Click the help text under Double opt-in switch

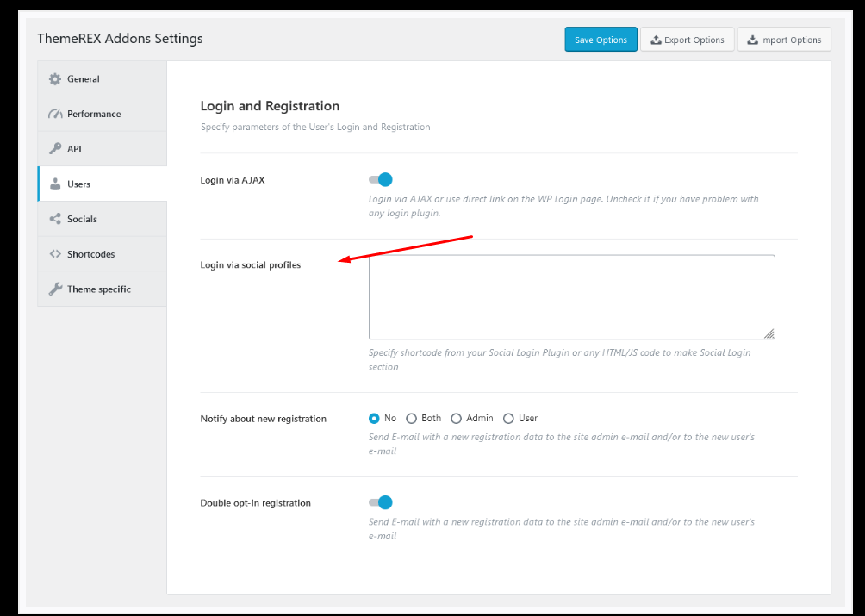tap(562, 528)
